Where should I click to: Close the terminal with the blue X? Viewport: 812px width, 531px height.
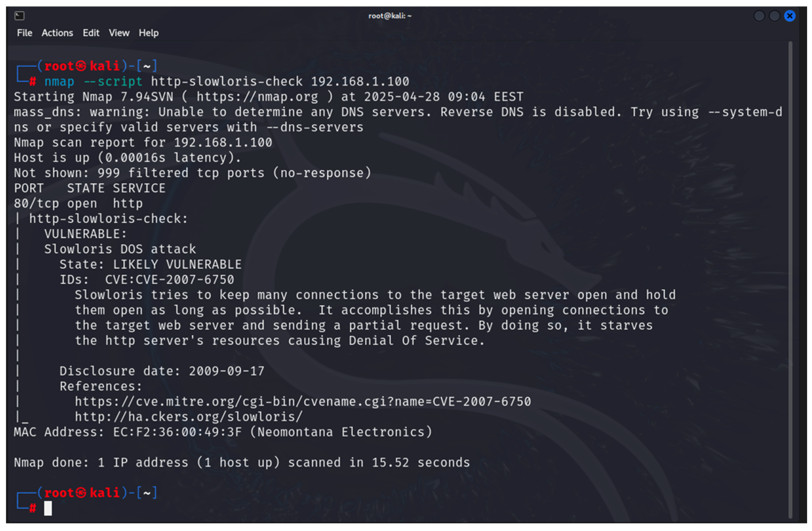coord(790,16)
